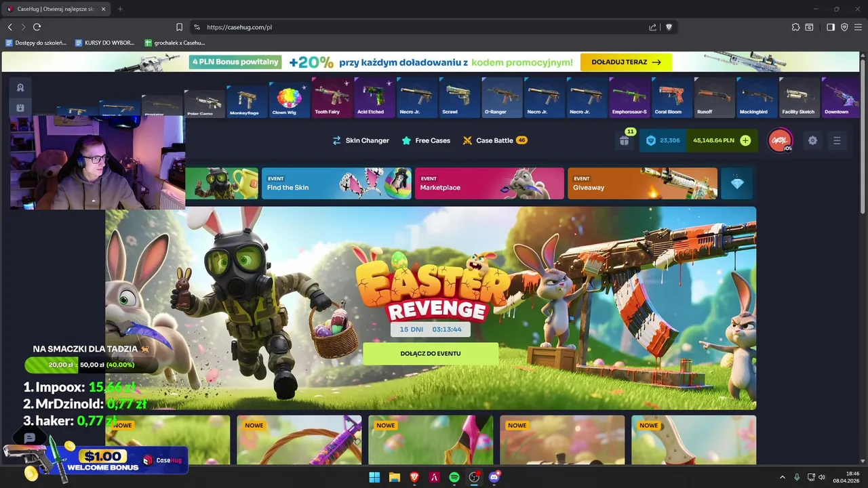The width and height of the screenshot is (868, 488).
Task: Open 'grochalek x Casehu...' bookmark
Action: (175, 43)
